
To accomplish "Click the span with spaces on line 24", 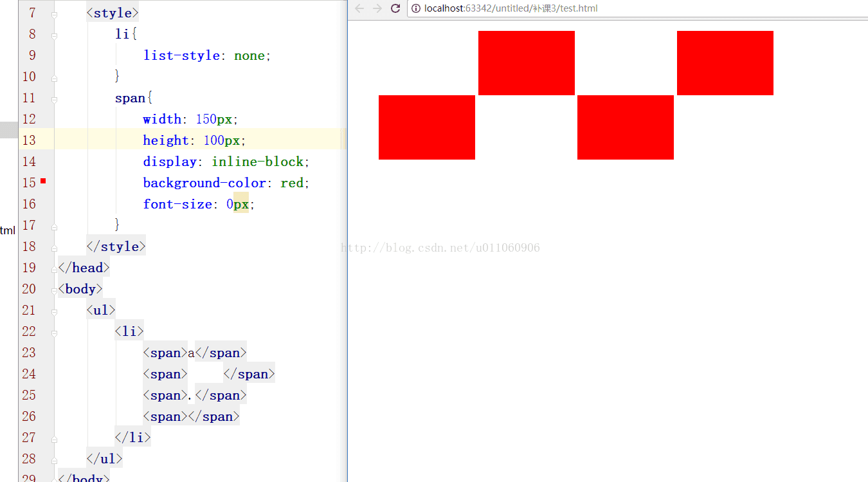I will pyautogui.click(x=209, y=374).
